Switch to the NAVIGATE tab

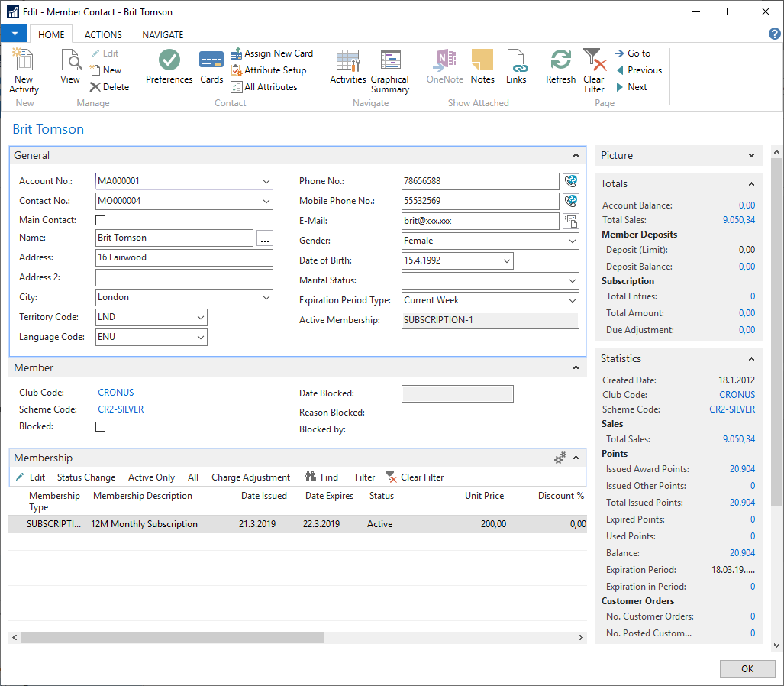click(x=163, y=34)
